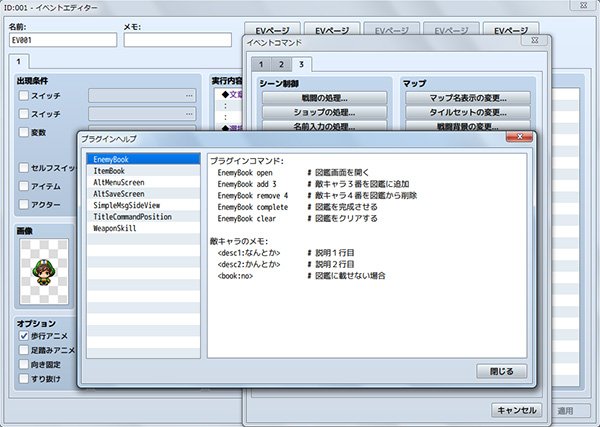The width and height of the screenshot is (600, 427).
Task: Select SimpleMsgSideView plugin entry
Action: (143, 205)
